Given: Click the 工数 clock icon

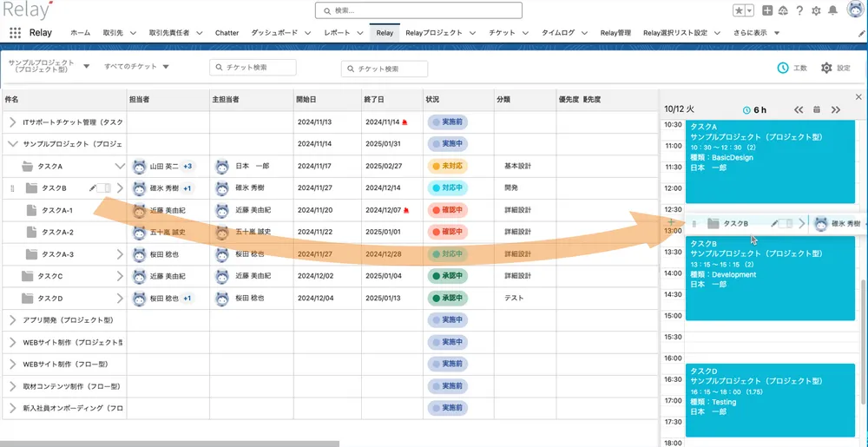Looking at the screenshot, I should 782,68.
